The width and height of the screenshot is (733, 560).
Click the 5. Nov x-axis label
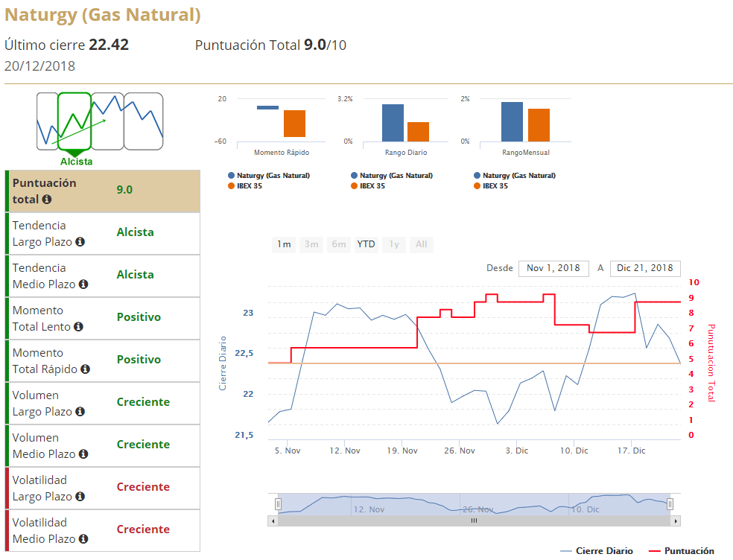point(288,451)
